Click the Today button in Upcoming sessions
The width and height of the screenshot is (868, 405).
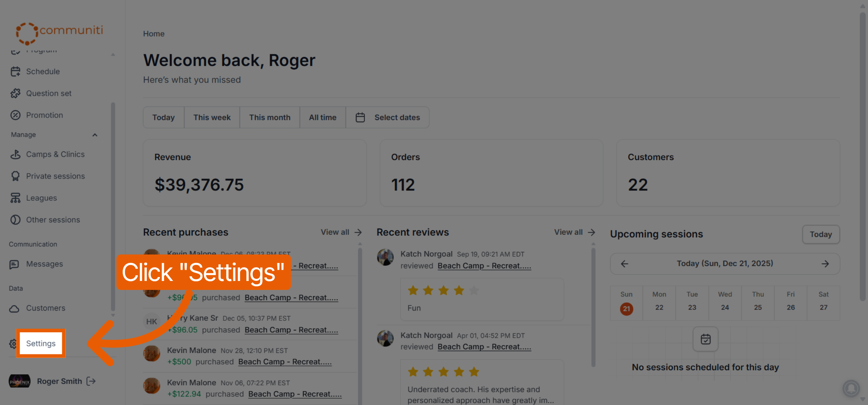tap(821, 234)
